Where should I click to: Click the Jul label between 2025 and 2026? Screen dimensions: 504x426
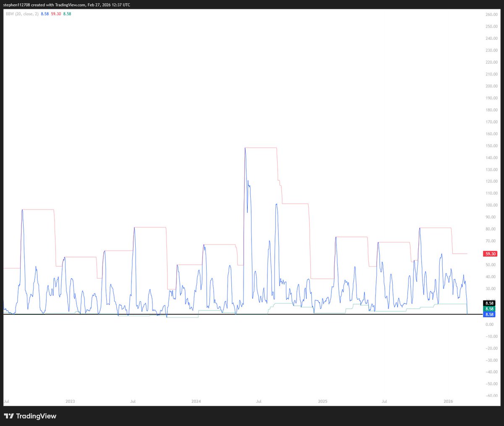pyautogui.click(x=384, y=401)
